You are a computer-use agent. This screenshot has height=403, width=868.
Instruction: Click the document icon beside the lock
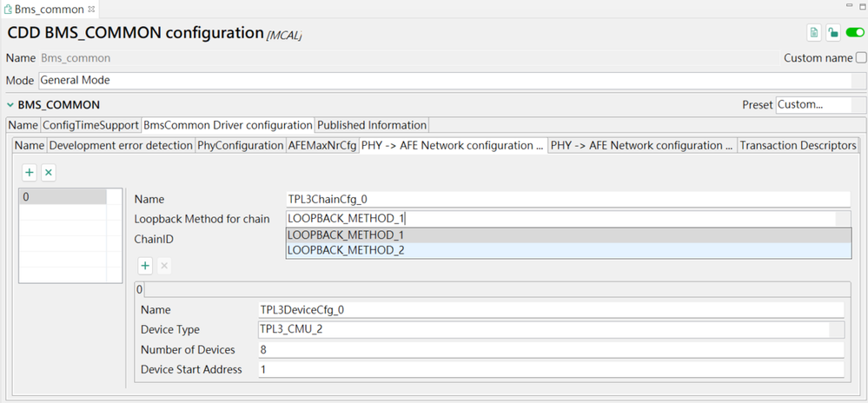(814, 33)
